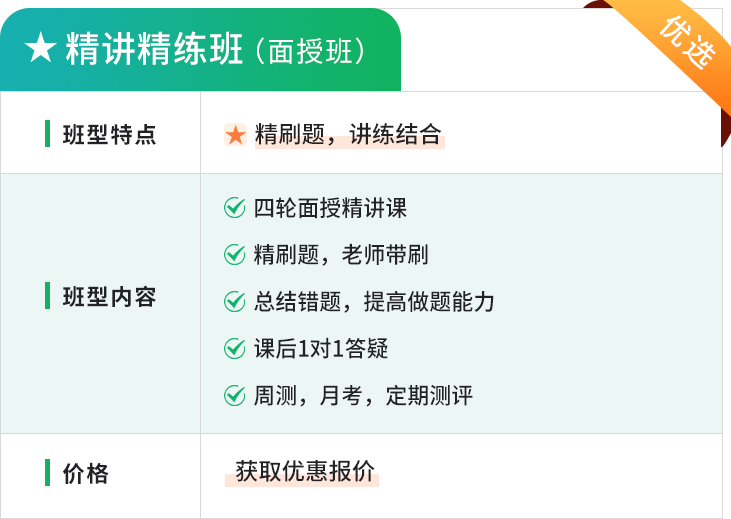Click checkmark icon beside 总结错题，提高做题能力
This screenshot has height=519, width=731.
click(234, 301)
